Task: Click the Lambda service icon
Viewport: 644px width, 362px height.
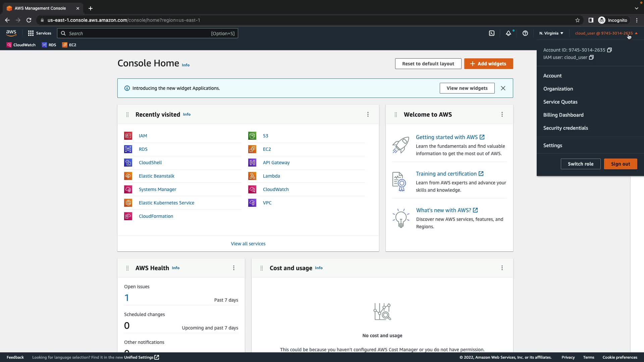Action: click(x=252, y=176)
